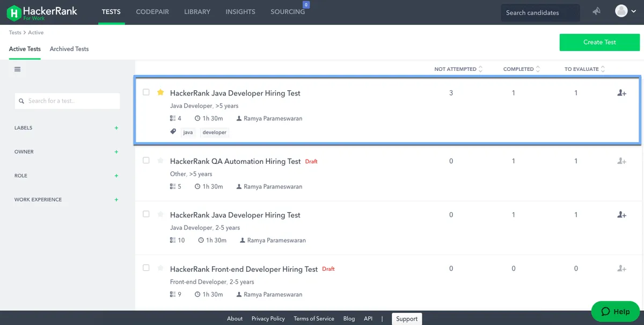Click the HackerRank logo icon

click(x=14, y=12)
